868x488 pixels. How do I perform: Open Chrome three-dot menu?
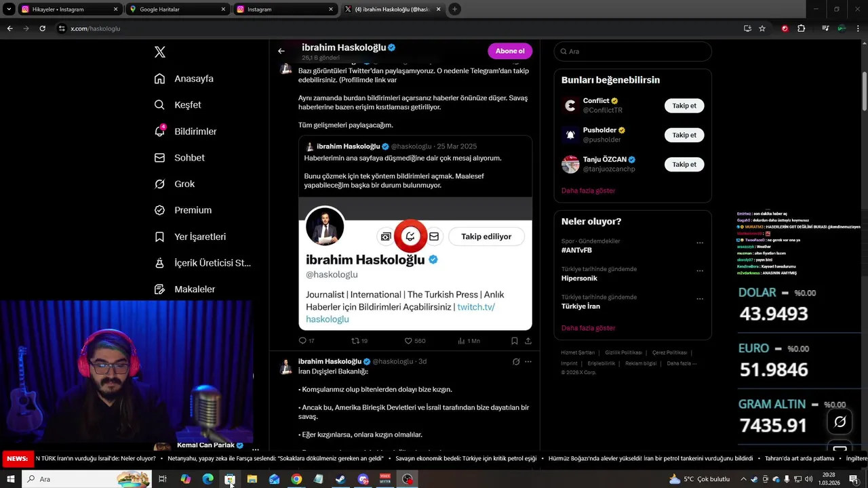(x=858, y=28)
